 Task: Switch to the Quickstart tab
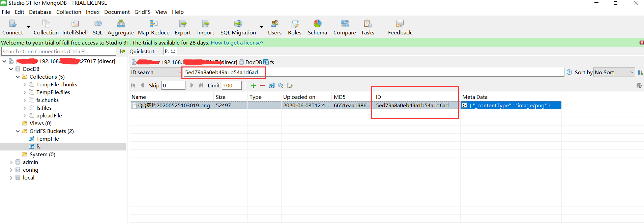(142, 51)
